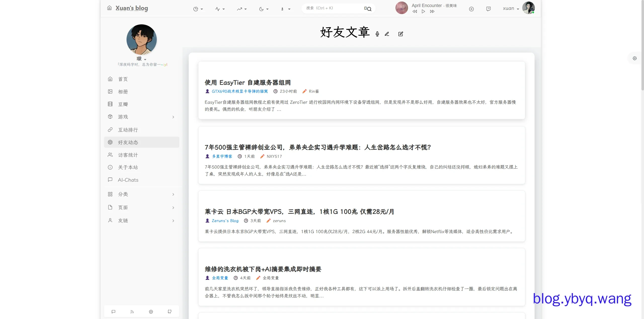This screenshot has height=319, width=644.
Task: Expand the 游戏 sidebar submenu
Action: point(142,117)
